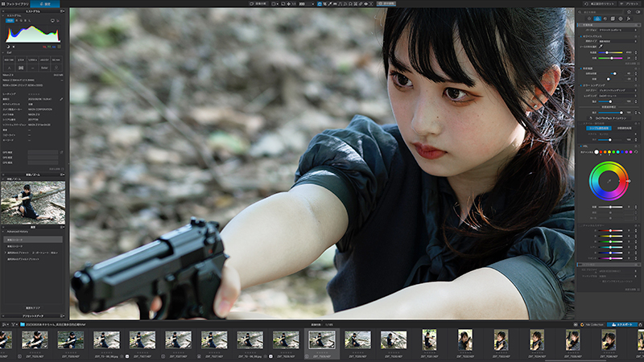Click the compare image button in top toolbar
The width and height of the screenshot is (644, 362).
pos(259,4)
